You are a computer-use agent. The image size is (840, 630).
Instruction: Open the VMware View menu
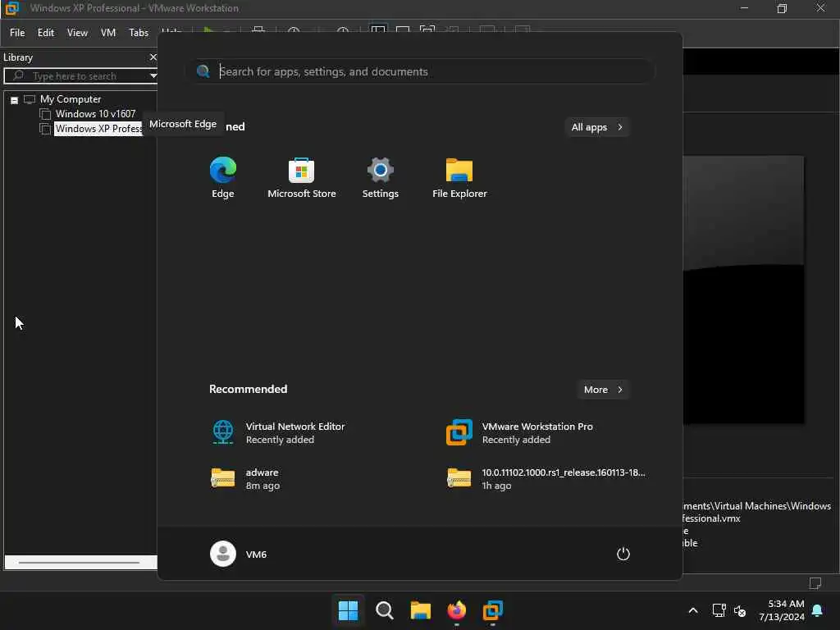pyautogui.click(x=77, y=33)
